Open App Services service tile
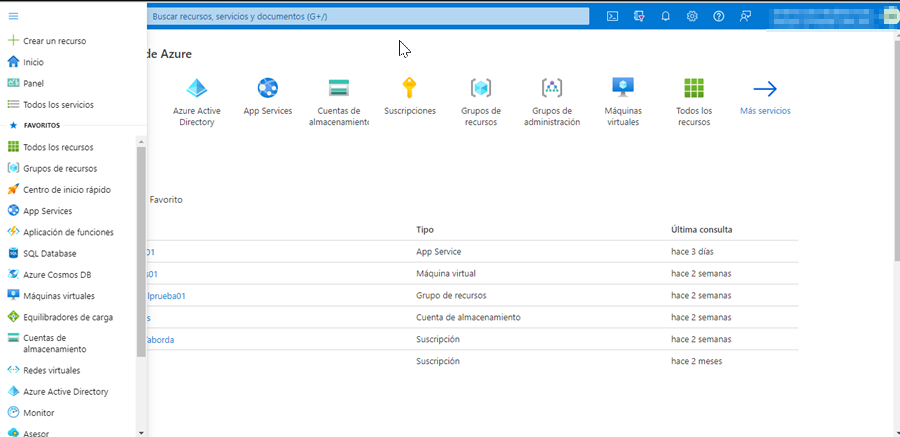The image size is (900, 437). [267, 96]
